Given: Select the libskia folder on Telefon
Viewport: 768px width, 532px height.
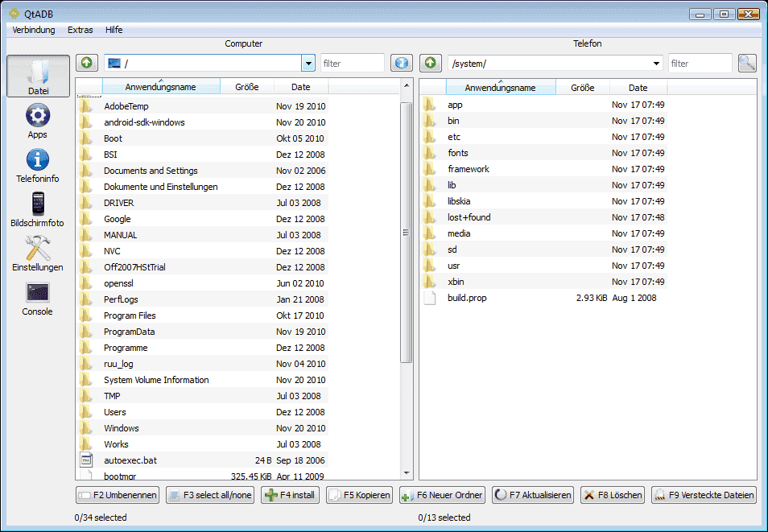Looking at the screenshot, I should tap(543, 201).
